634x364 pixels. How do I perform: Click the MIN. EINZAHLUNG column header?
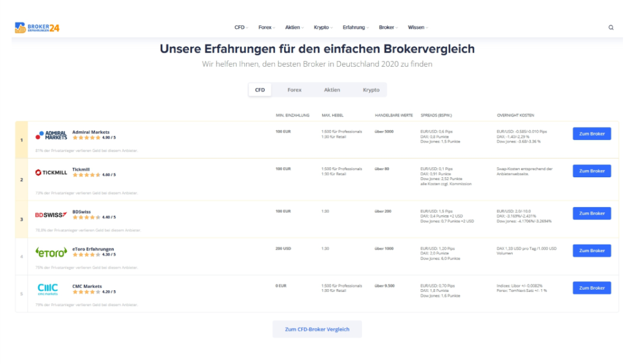coord(292,115)
